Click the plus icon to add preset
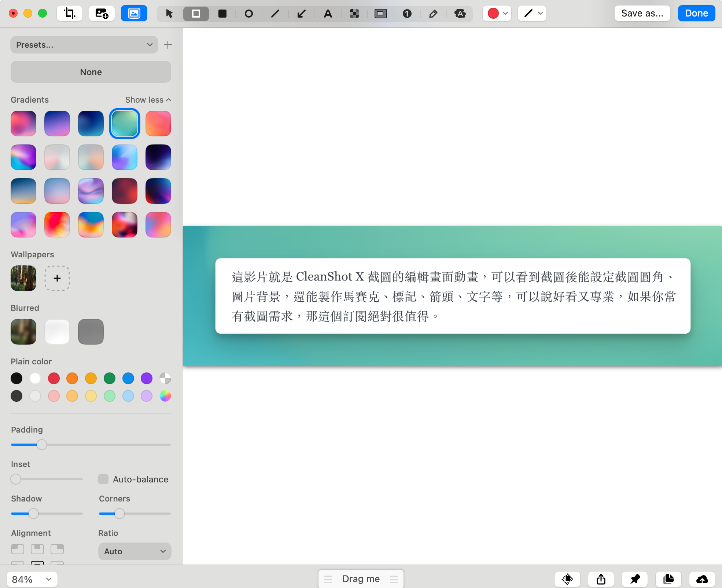 click(168, 45)
